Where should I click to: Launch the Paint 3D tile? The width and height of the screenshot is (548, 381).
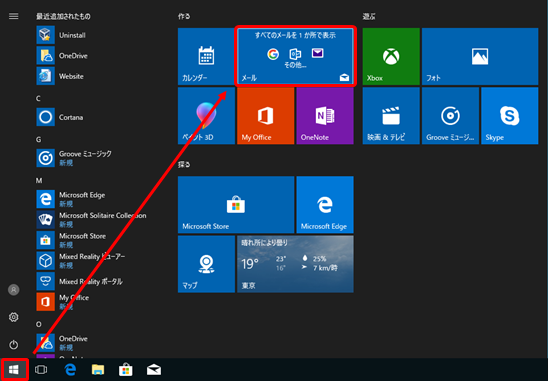(206, 116)
